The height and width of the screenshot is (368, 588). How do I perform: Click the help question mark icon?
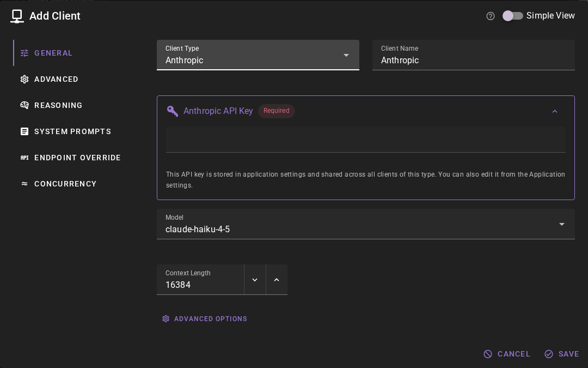point(490,16)
